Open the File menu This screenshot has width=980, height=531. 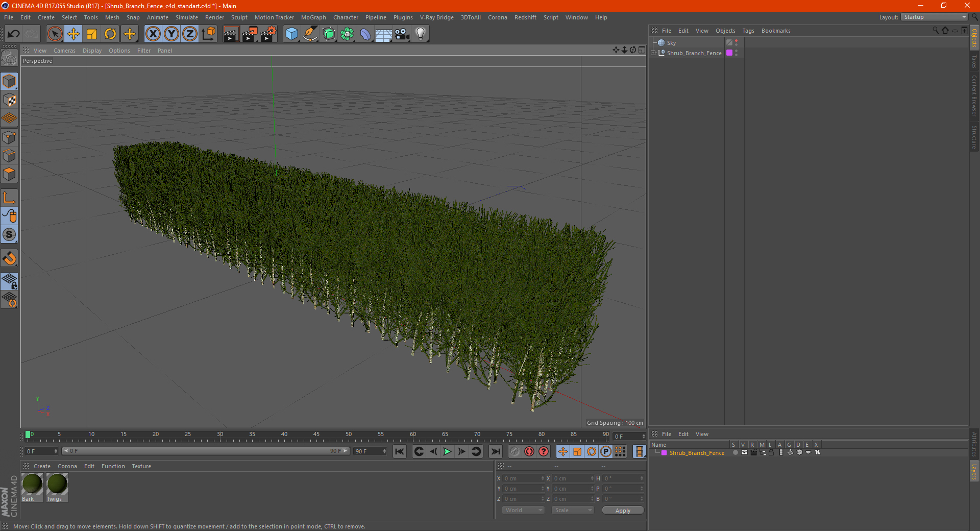pos(9,17)
